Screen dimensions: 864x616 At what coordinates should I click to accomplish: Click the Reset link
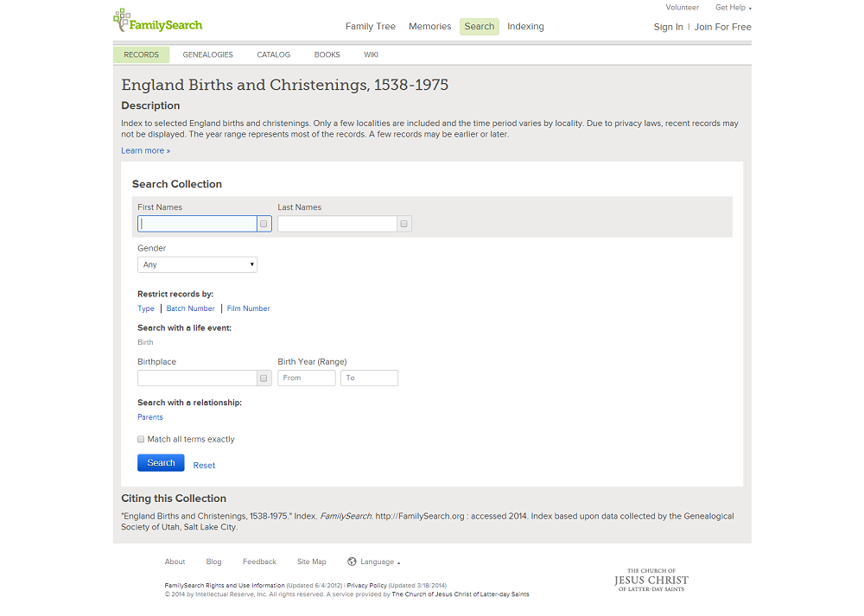click(x=204, y=466)
